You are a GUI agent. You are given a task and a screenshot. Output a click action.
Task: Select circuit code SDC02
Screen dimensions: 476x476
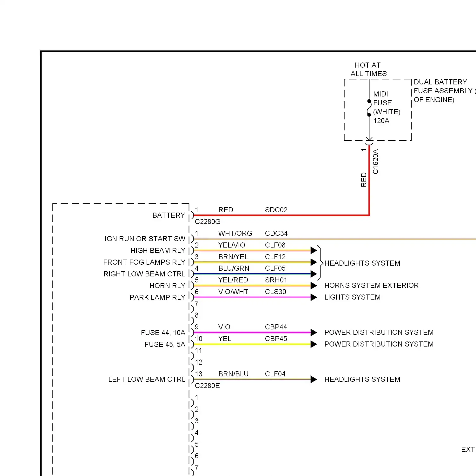click(x=276, y=210)
